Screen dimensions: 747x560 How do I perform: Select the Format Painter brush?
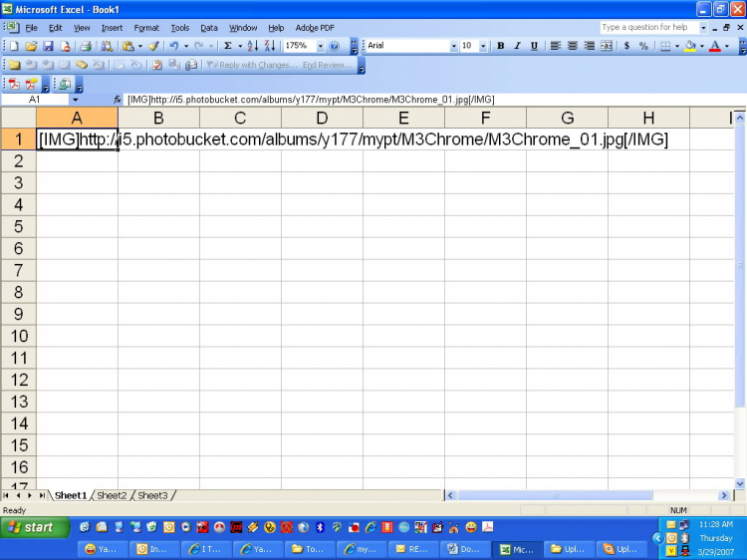coord(153,46)
